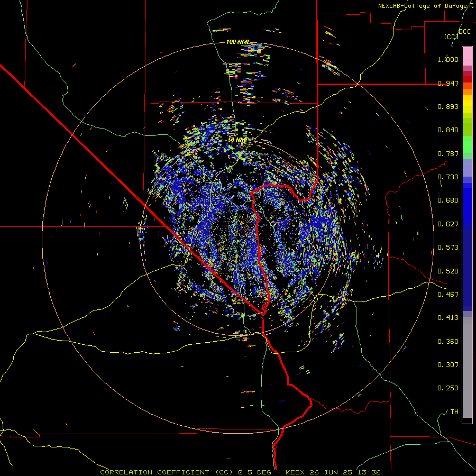Screen dimensions: 476x476
Task: Click the 26 JUN 25 date in caption
Action: [x=331, y=472]
